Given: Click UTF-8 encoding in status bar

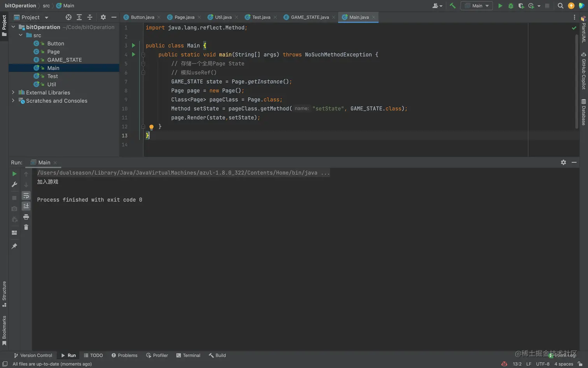Looking at the screenshot, I should (x=542, y=364).
